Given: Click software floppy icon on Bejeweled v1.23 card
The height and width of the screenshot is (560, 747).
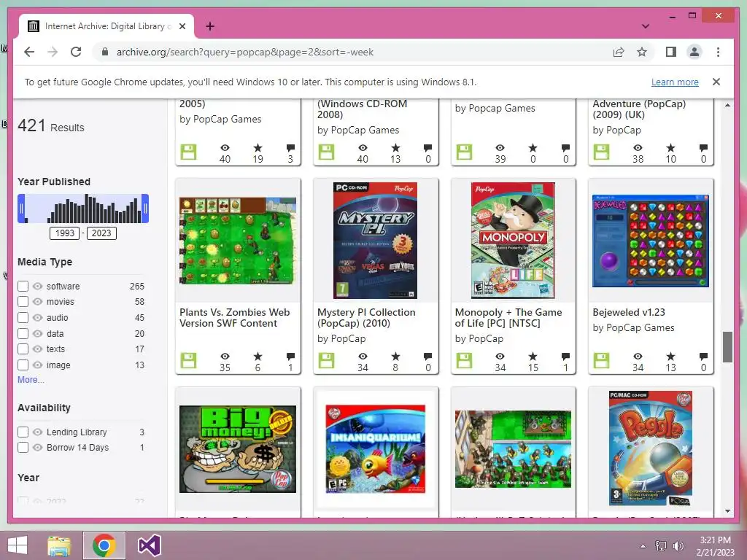Looking at the screenshot, I should (601, 360).
